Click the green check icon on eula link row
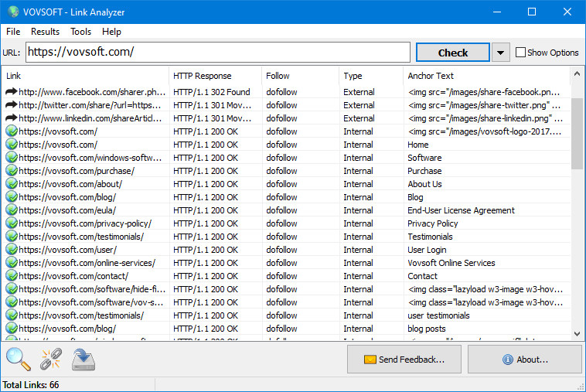586x392 pixels. pyautogui.click(x=12, y=210)
